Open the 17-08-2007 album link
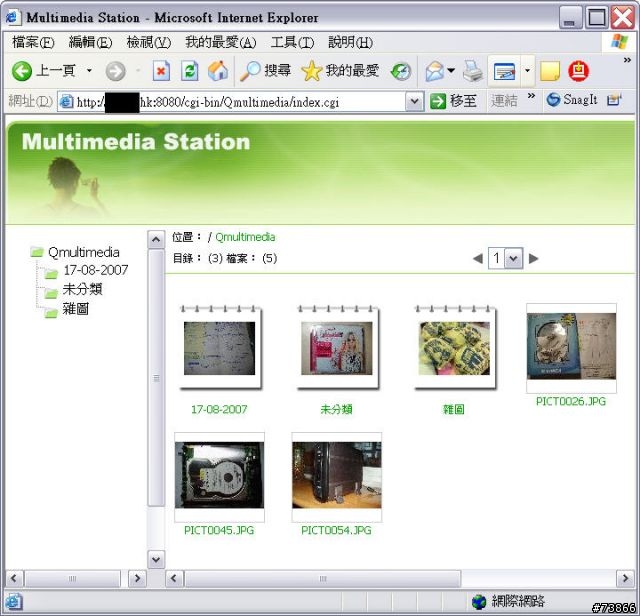Viewport: 640px width, 616px height. [219, 409]
